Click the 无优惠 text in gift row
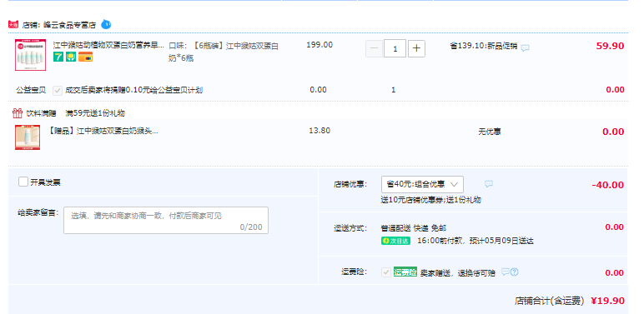 coord(489,132)
